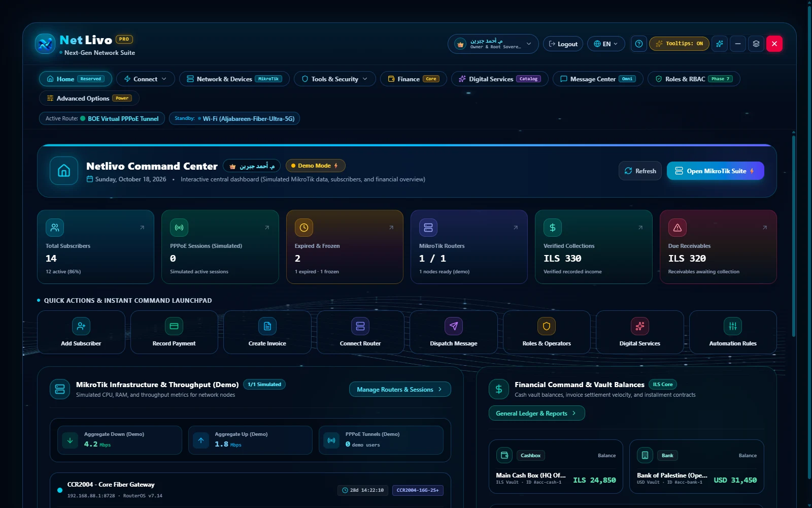Open arrow on Total Subscribers card
Screen dimensions: 812x508
142,228
